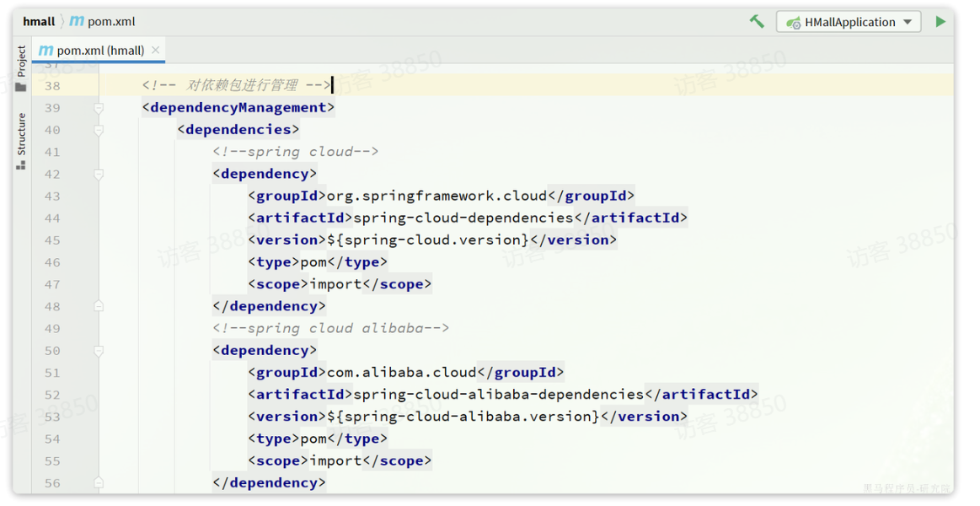Click import scope value on line 47
This screenshot has width=980, height=506.
335,284
